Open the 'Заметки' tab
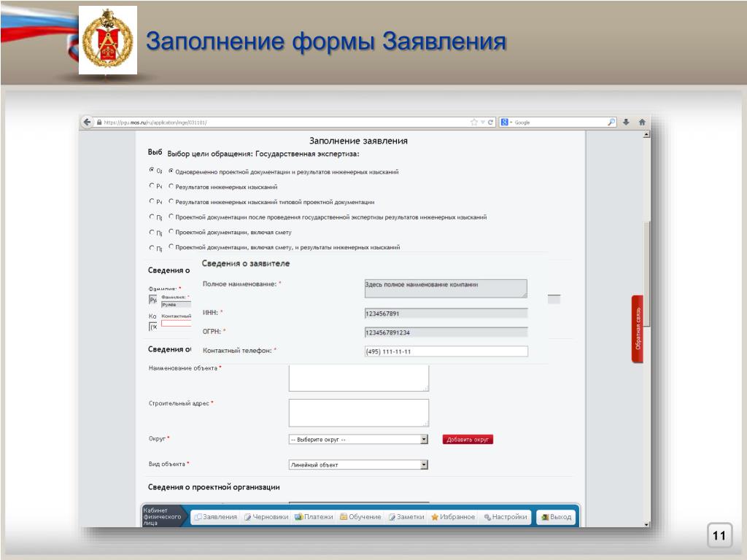747x560 pixels. (406, 517)
